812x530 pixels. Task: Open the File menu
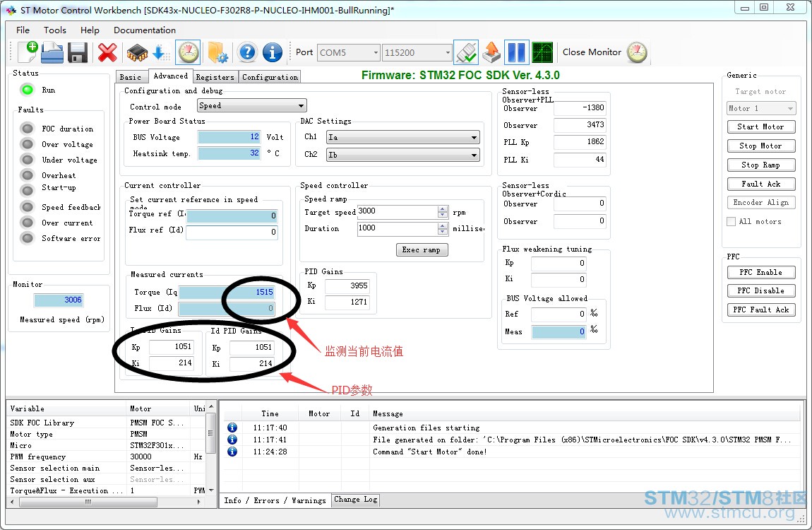point(23,30)
